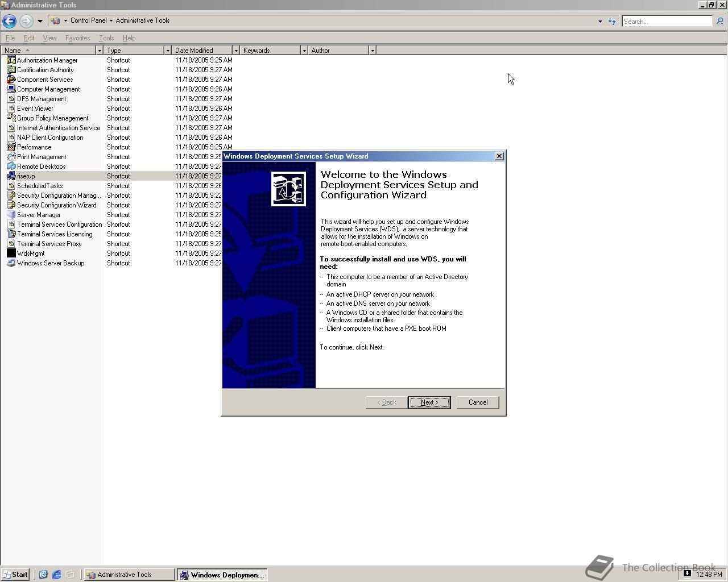Click the Administrative Tools breadcrumb segment
The image size is (728, 582).
tap(143, 20)
